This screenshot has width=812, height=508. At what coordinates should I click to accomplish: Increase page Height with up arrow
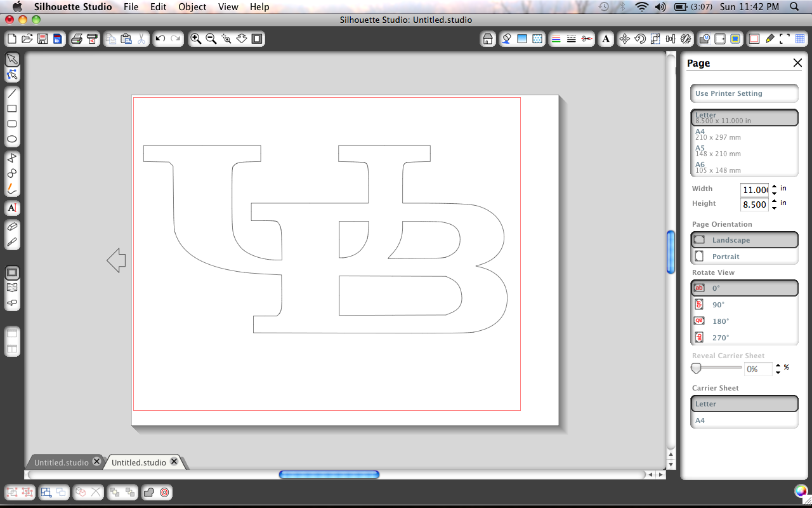[775, 201]
